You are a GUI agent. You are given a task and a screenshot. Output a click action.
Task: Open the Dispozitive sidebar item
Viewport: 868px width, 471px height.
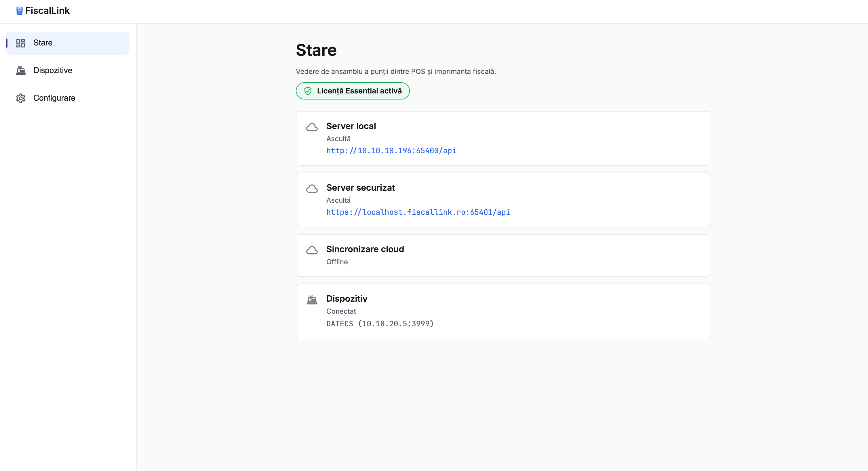(x=68, y=71)
